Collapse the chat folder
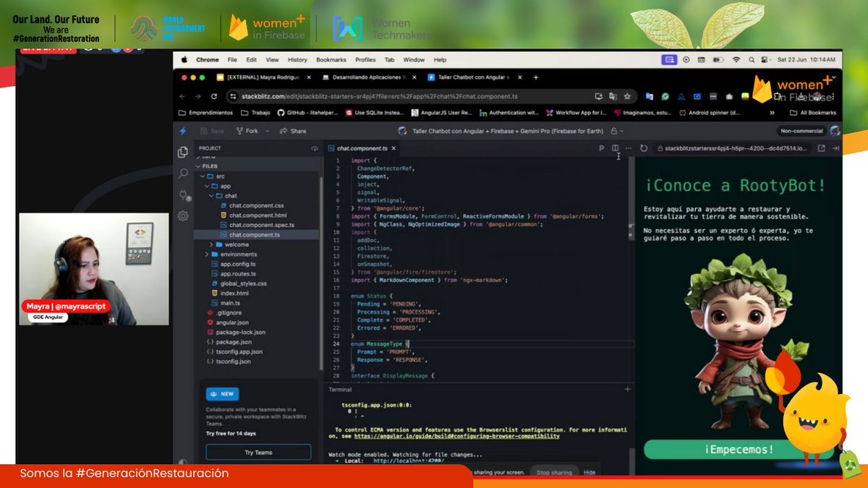The height and width of the screenshot is (488, 868). point(211,195)
